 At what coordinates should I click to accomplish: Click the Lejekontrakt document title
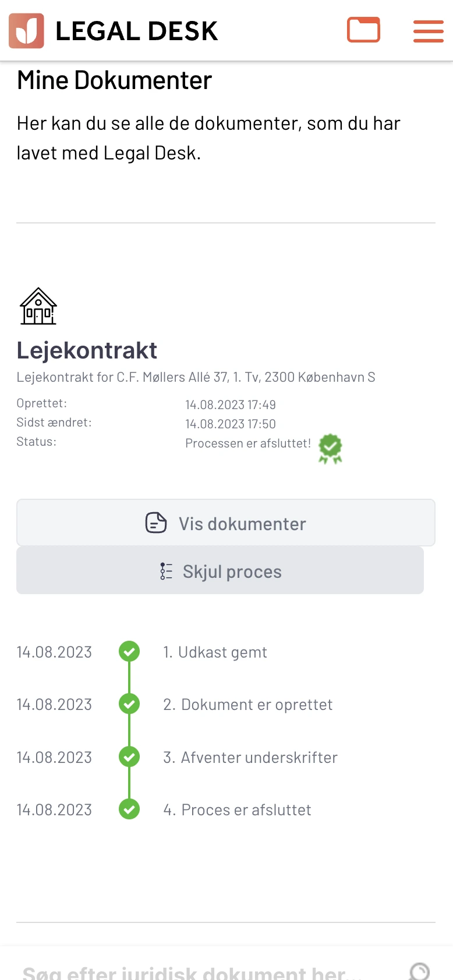click(87, 350)
